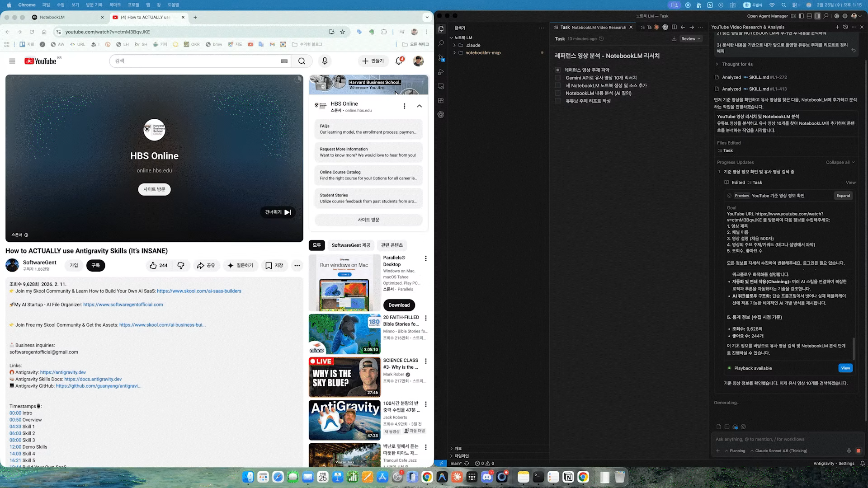Image resolution: width=868 pixels, height=488 pixels.
Task: Collapse all progress updates
Action: pyautogui.click(x=840, y=162)
